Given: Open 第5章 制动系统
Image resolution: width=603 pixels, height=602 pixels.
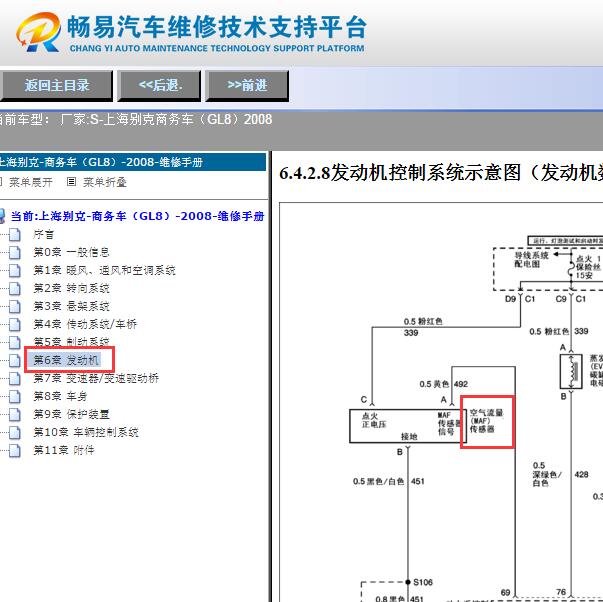Looking at the screenshot, I should pyautogui.click(x=72, y=341).
